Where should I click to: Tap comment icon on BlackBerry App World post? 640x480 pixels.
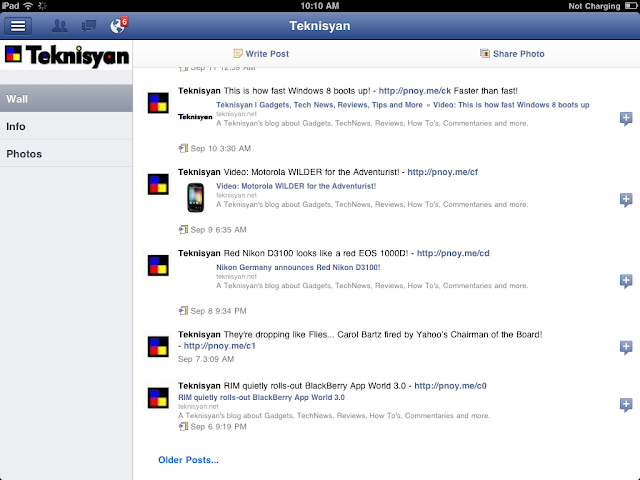tap(626, 405)
